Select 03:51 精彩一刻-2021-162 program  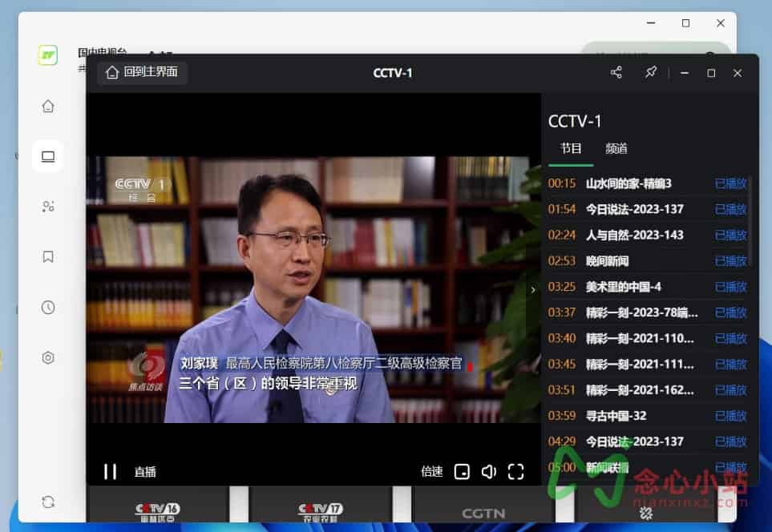click(x=648, y=389)
